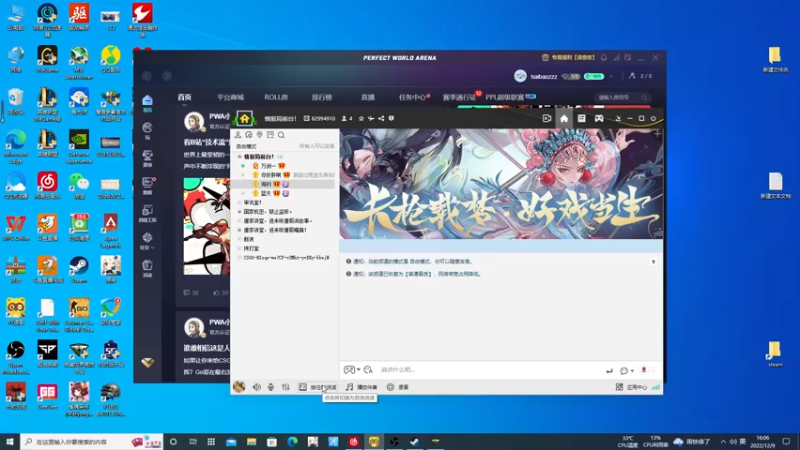Click the recording button in the bottom bar
The image size is (800, 450).
pos(398,387)
